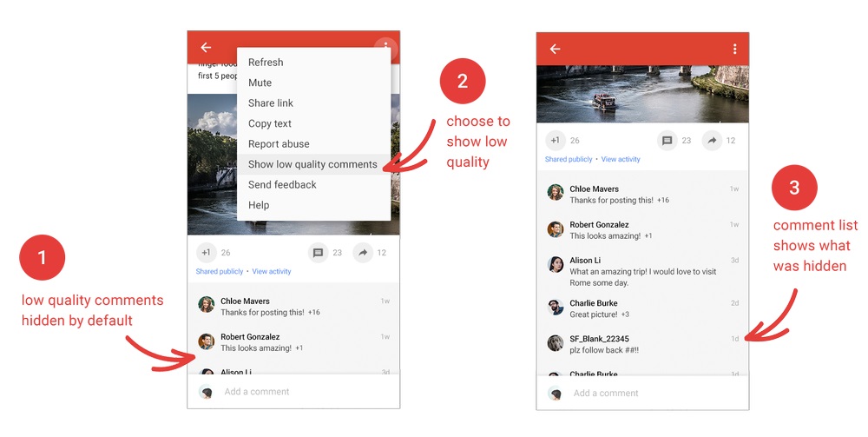Click Robert Gonzalez name in left phone
Image resolution: width=868 pixels, height=437 pixels.
coord(250,337)
